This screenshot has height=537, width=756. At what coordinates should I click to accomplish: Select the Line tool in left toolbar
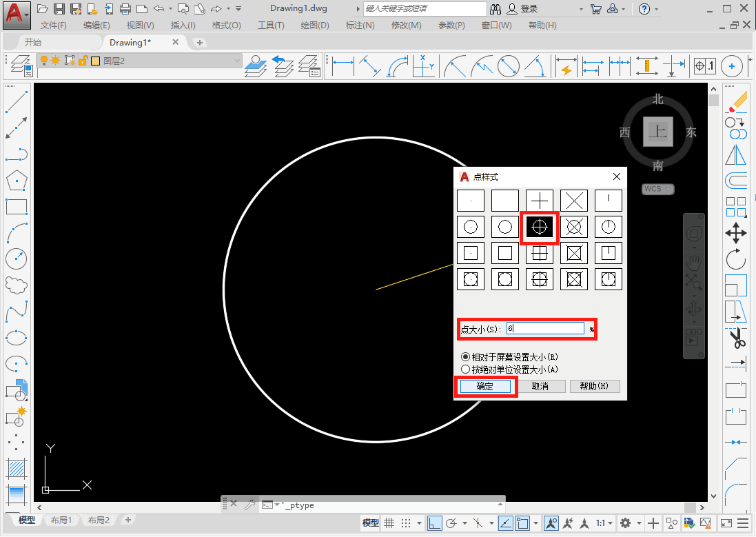click(x=16, y=102)
